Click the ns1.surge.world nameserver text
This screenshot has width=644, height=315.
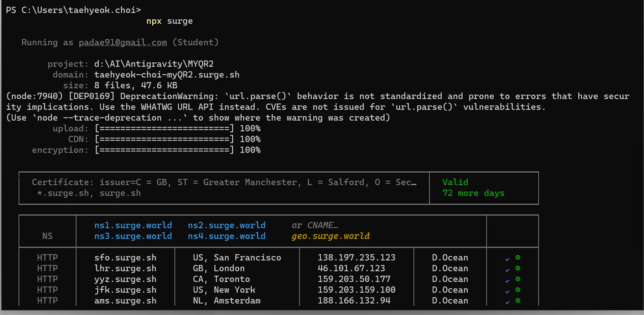pyautogui.click(x=133, y=225)
